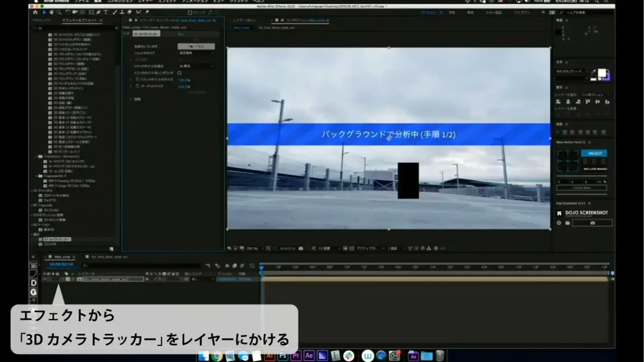Click the snapshot camera icon below the viewer
The height and width of the screenshot is (362, 644).
(301, 248)
